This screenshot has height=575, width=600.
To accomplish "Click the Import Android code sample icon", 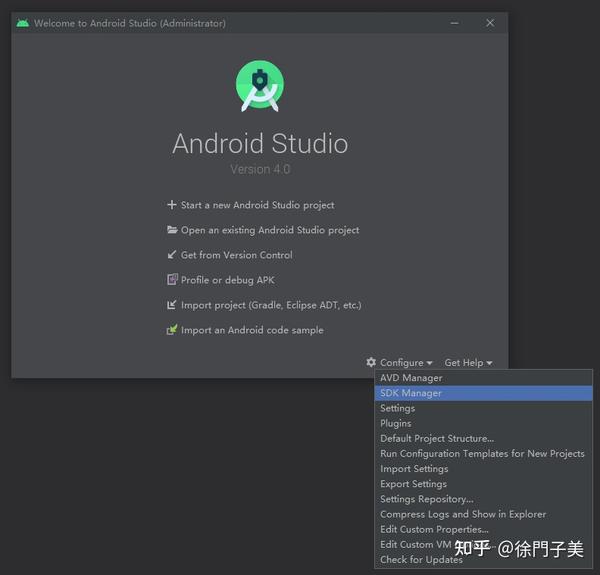I will (x=172, y=329).
